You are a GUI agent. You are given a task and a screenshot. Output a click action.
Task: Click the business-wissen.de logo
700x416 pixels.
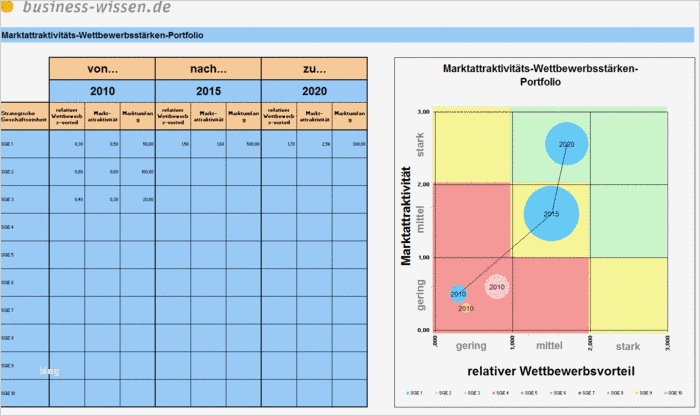click(x=87, y=7)
